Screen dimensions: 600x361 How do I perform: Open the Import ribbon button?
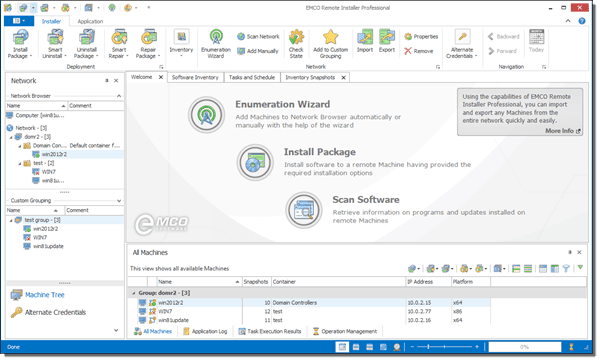coord(365,41)
